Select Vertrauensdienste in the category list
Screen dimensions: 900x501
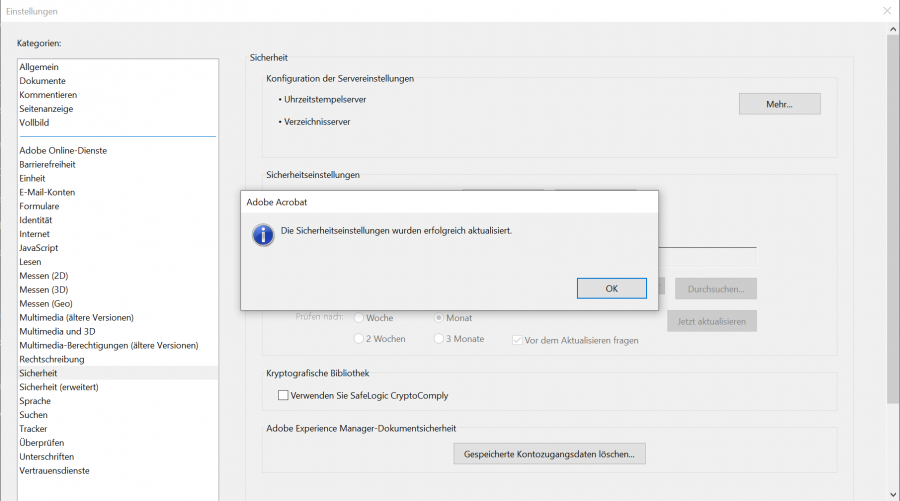pyautogui.click(x=54, y=471)
